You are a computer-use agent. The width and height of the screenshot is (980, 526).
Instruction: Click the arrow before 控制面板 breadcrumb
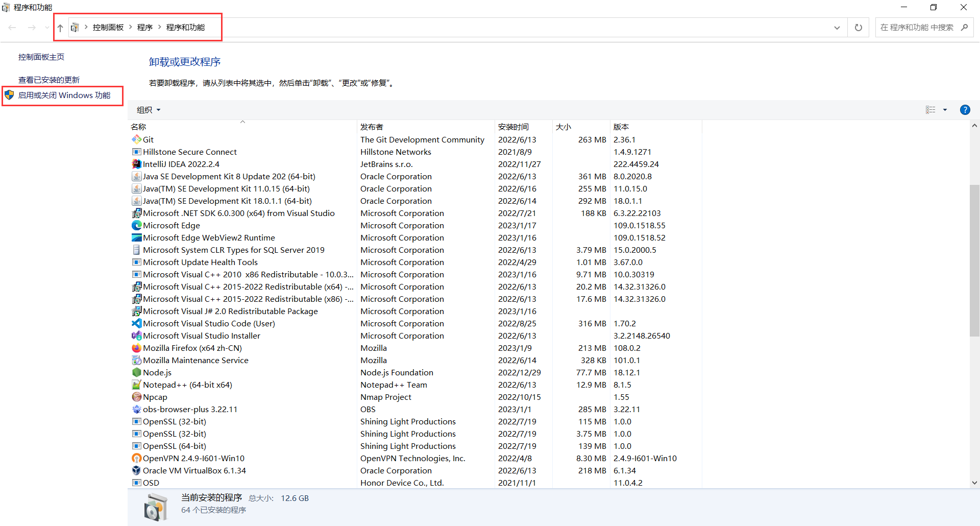click(86, 27)
